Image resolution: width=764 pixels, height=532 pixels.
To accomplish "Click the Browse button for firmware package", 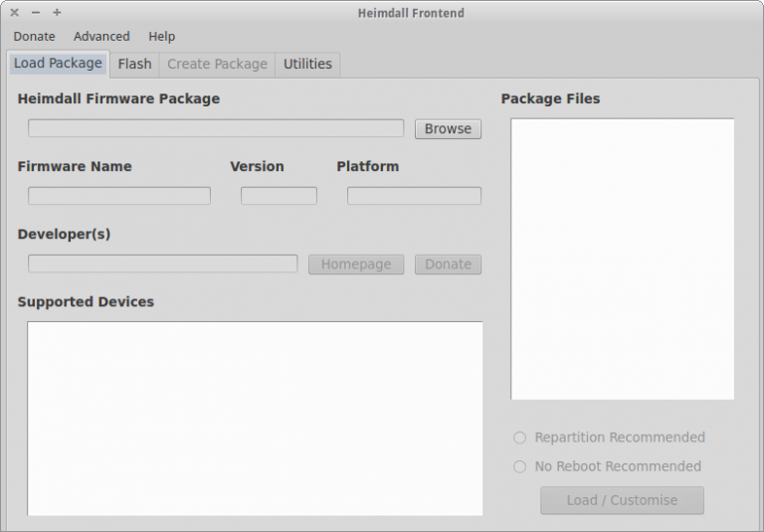I will [448, 129].
